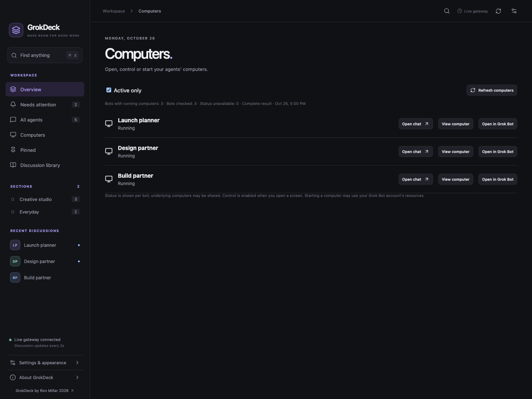532x399 pixels.
Task: Click the Find anything search field
Action: pyautogui.click(x=45, y=55)
